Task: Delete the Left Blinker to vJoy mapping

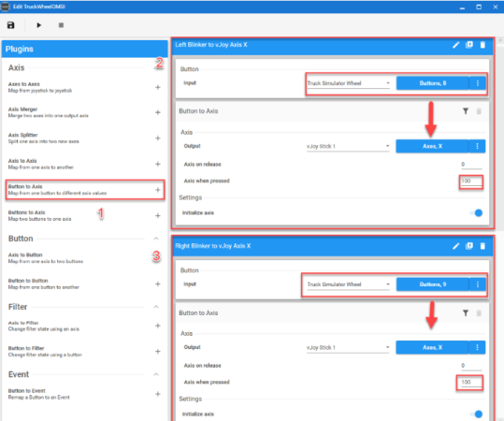Action: [x=482, y=45]
